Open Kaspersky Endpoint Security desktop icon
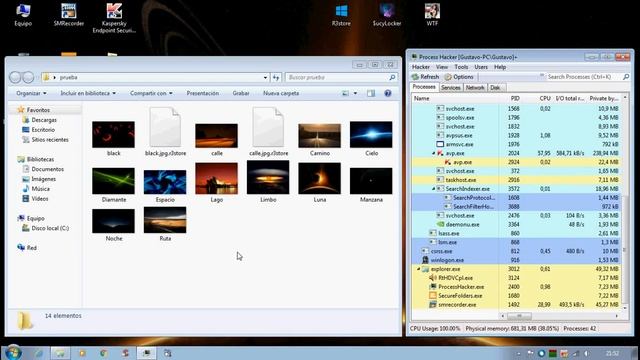 (x=114, y=18)
